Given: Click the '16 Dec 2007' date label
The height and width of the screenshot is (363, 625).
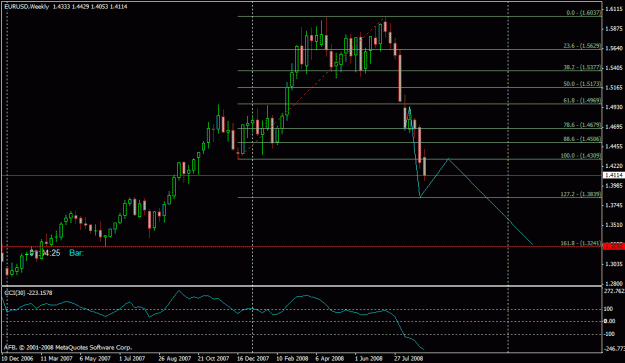Looking at the screenshot, I should [253, 358].
